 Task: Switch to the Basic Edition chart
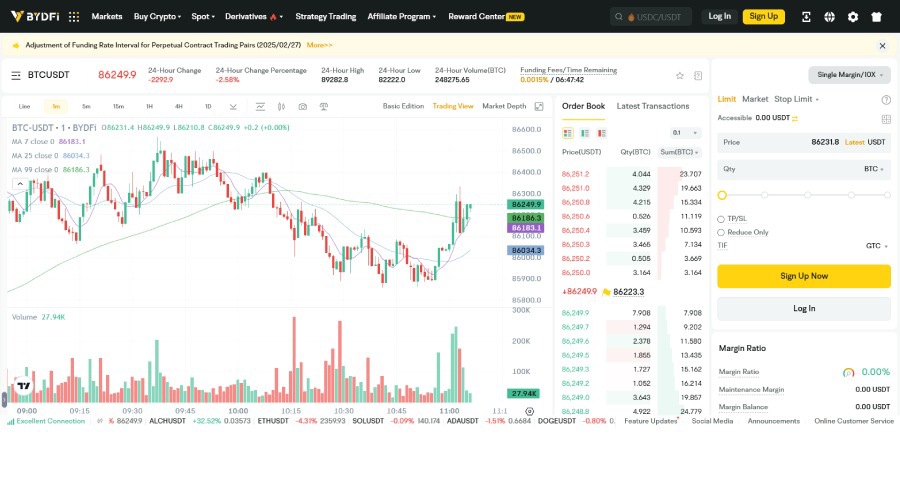403,106
